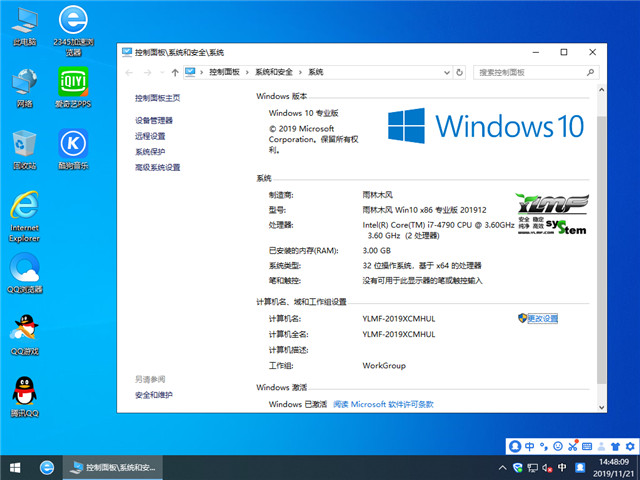Click the computer name value YLMF-2019XCMHUL
640x480 pixels.
click(x=399, y=319)
